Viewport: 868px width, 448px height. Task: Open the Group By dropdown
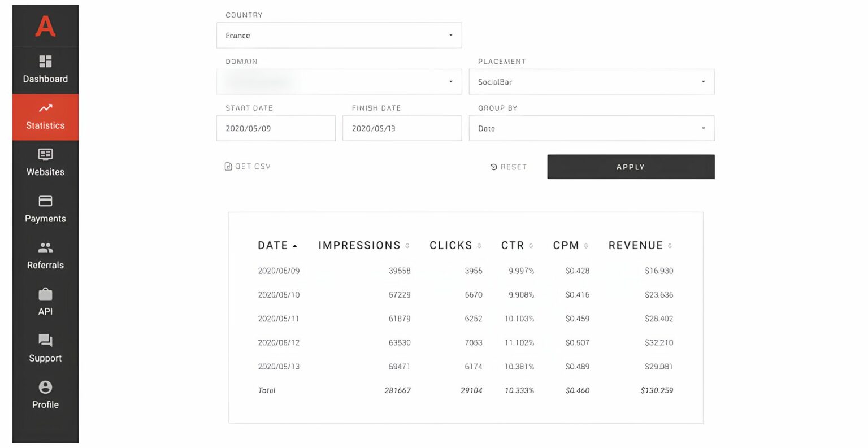(591, 128)
